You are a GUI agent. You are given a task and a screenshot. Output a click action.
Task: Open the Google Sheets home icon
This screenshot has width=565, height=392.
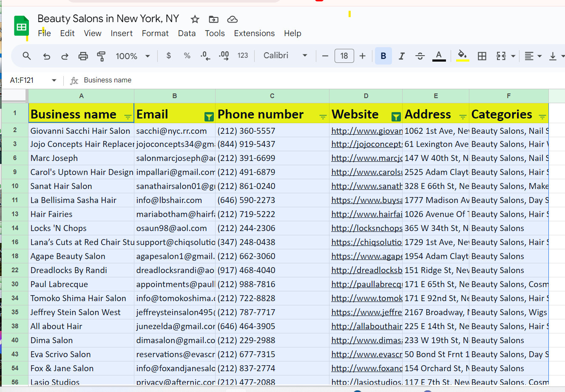pyautogui.click(x=21, y=26)
